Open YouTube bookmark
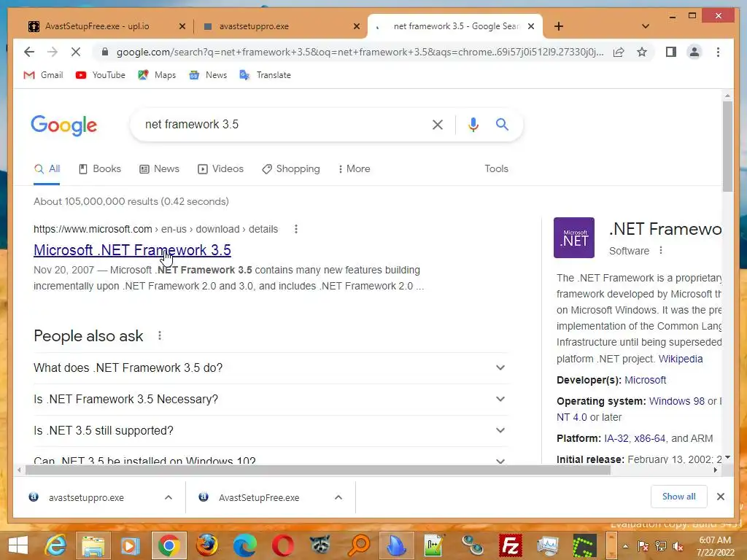The height and width of the screenshot is (560, 747). click(101, 75)
